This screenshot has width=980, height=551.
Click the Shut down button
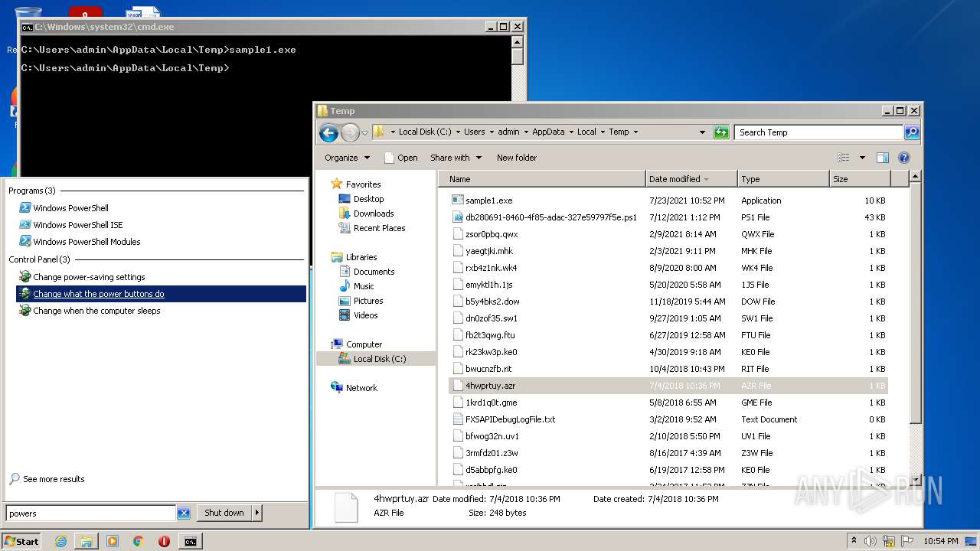(224, 513)
